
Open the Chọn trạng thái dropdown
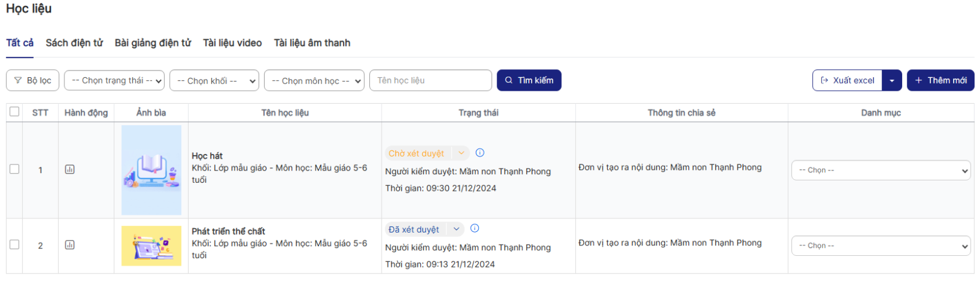tap(115, 80)
